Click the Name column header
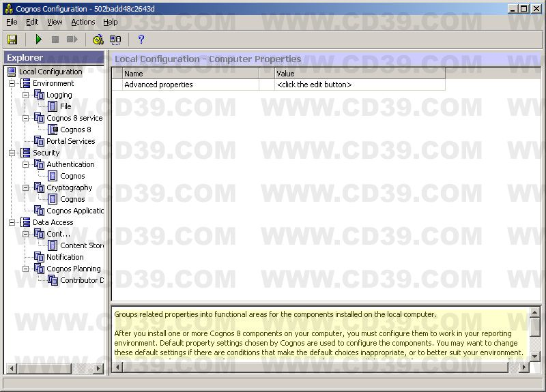This screenshot has height=392, width=546. point(191,74)
